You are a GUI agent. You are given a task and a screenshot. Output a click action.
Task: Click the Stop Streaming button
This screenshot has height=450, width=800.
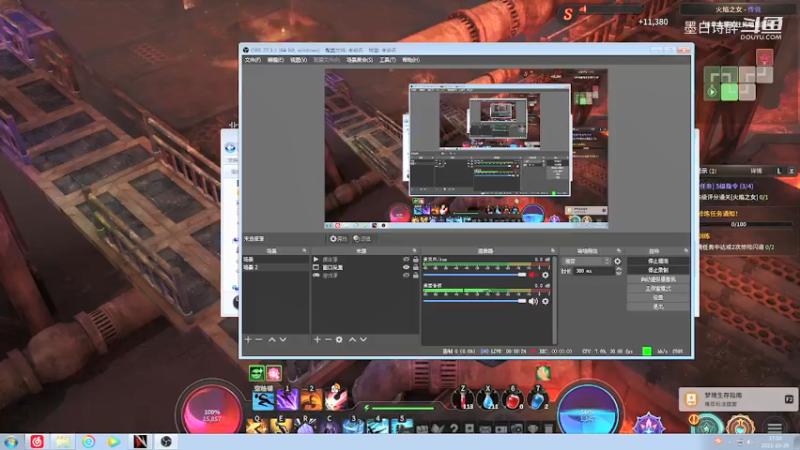[658, 261]
